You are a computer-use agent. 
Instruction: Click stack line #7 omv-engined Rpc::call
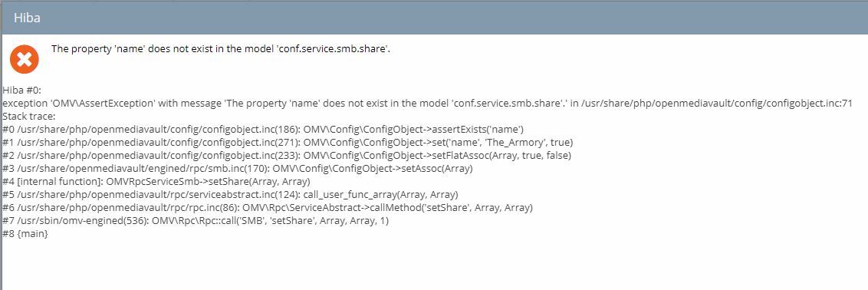pyautogui.click(x=196, y=221)
